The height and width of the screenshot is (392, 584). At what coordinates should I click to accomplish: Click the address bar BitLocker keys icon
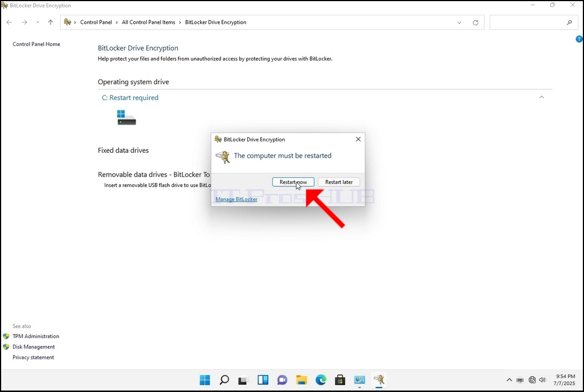(x=68, y=22)
